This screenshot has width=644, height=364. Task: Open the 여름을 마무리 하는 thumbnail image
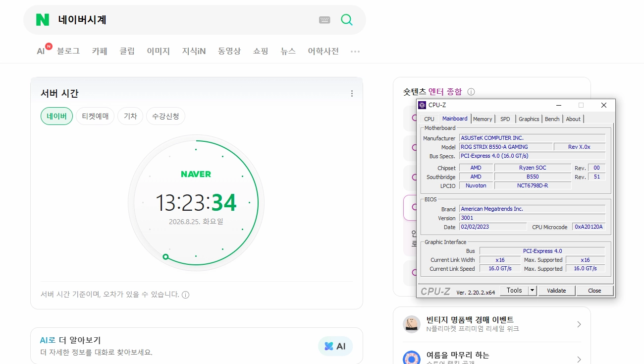(412, 358)
